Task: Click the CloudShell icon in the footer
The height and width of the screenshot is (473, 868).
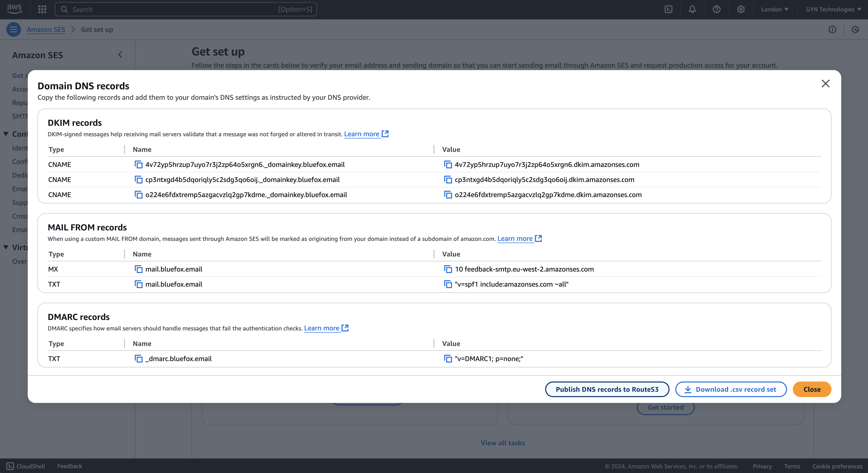Action: coord(10,466)
